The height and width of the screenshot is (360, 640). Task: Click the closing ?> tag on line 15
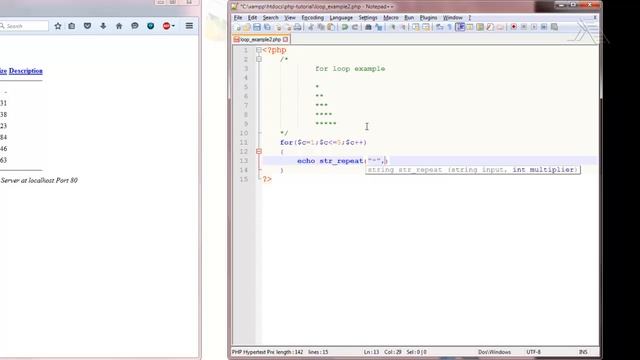267,179
